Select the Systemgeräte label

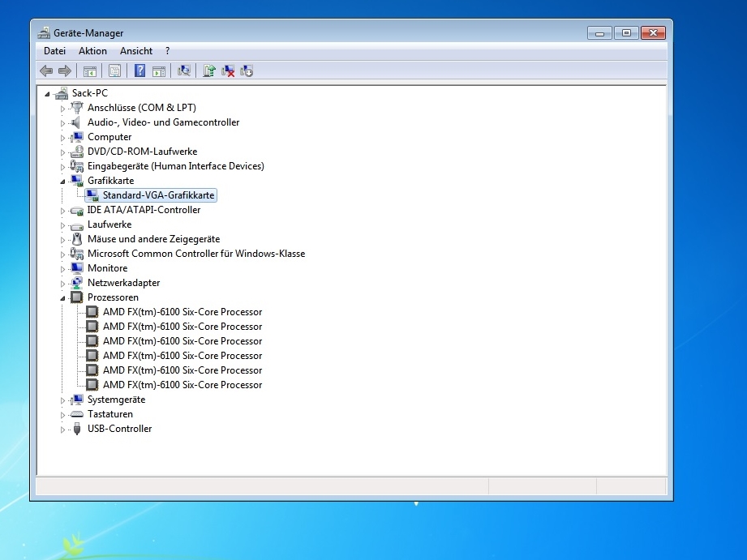(x=116, y=400)
